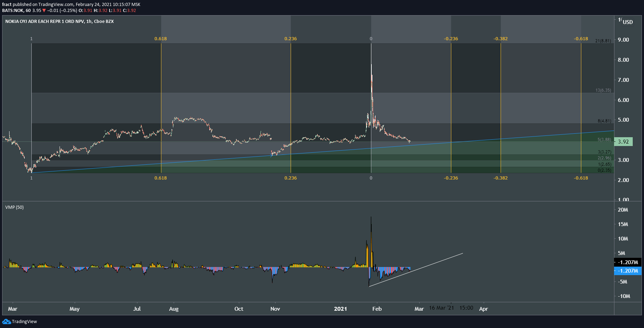Click the bottom Fibonacci time label 0.236
The image size is (644, 328).
pos(291,178)
